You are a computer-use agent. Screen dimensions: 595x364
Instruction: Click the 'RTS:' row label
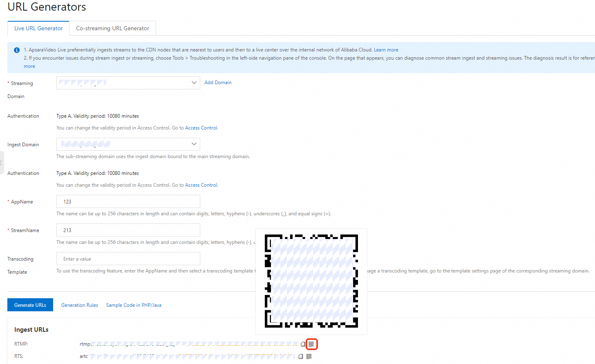point(19,356)
